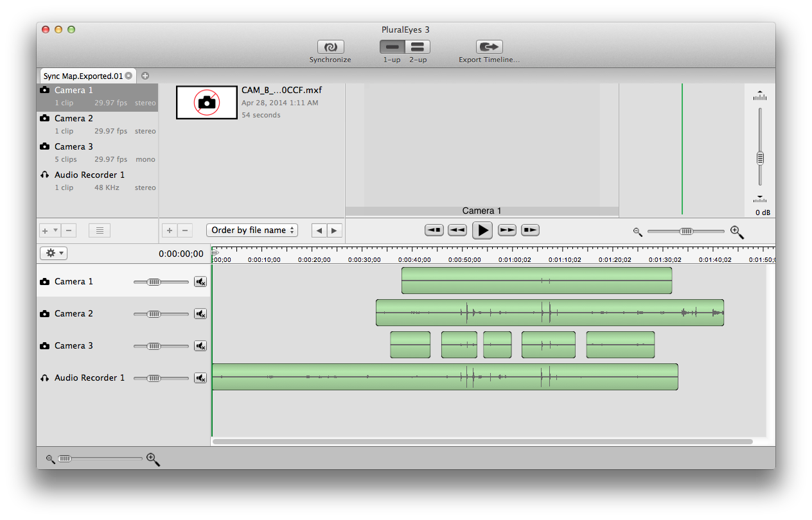Viewport: 812px width, 520px height.
Task: Click timeline zoom in magnifier at bottom
Action: [x=153, y=460]
